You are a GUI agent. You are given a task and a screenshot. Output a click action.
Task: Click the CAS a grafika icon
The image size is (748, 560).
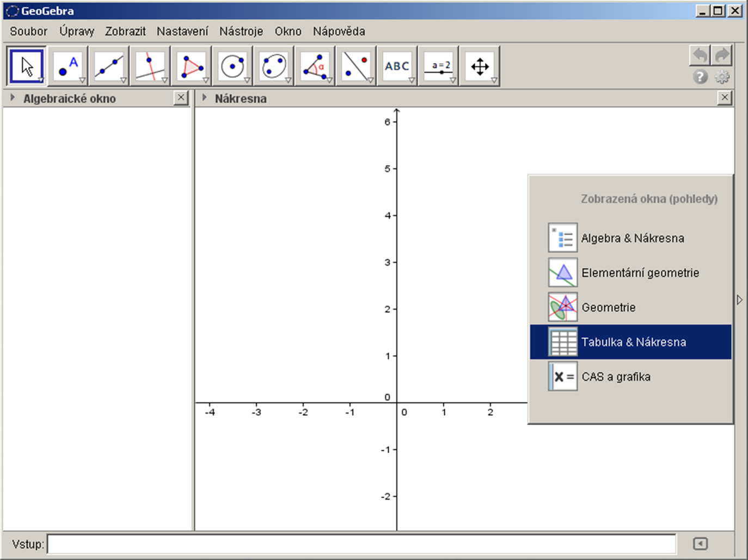click(x=562, y=377)
